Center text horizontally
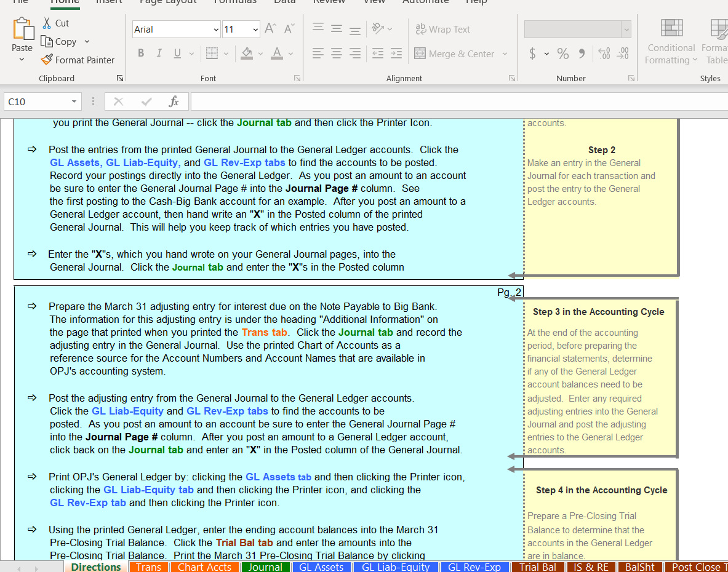The height and width of the screenshot is (572, 728). coord(337,54)
